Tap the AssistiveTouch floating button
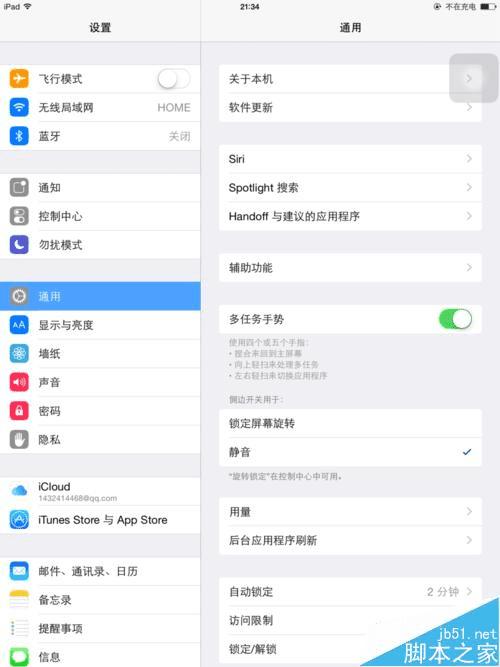Viewport: 500px width, 667px height. [x=474, y=78]
